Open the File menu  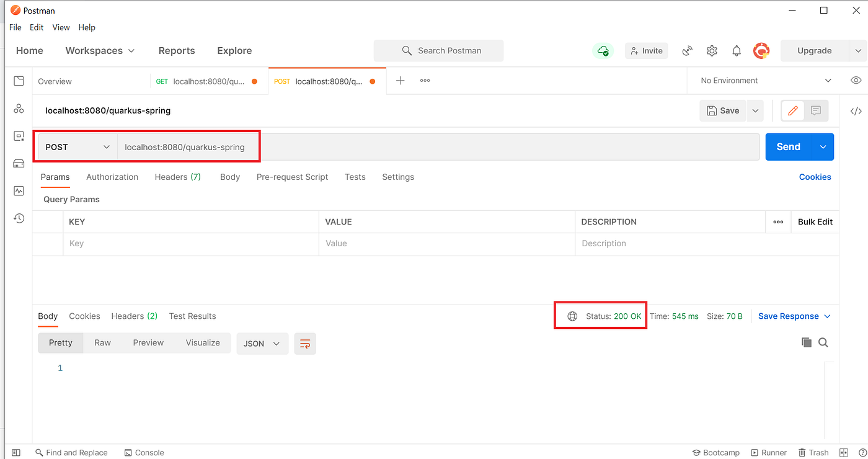[x=15, y=27]
